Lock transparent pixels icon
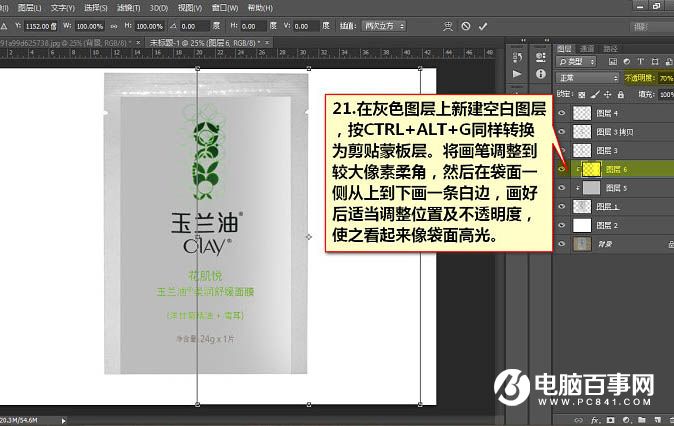This screenshot has height=426, width=674. pos(582,95)
